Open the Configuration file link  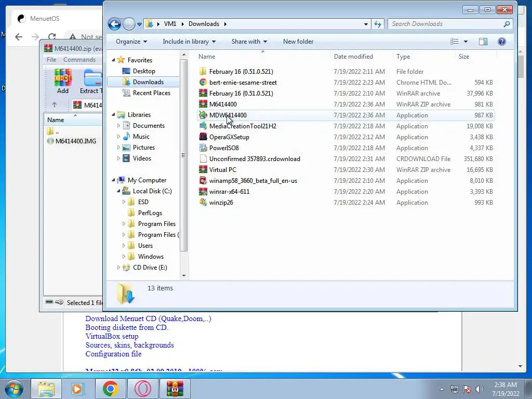(x=113, y=354)
